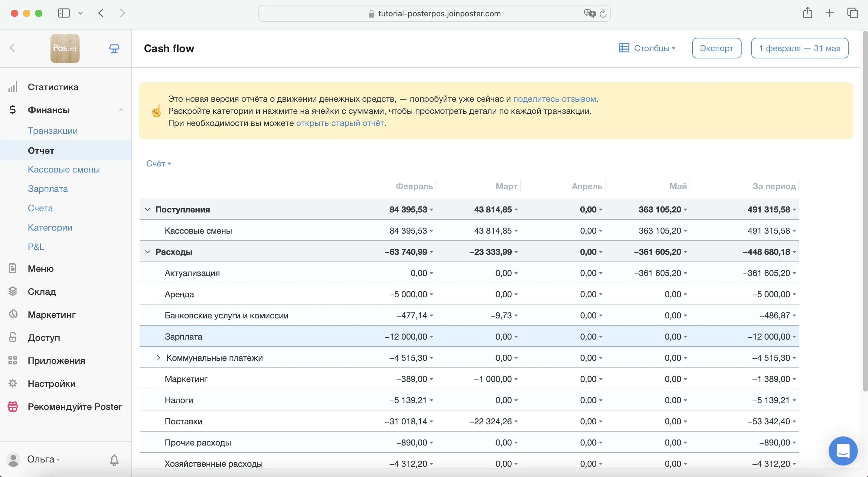This screenshot has width=868, height=477.
Task: Collapse the Расходы section
Action: [x=148, y=252]
